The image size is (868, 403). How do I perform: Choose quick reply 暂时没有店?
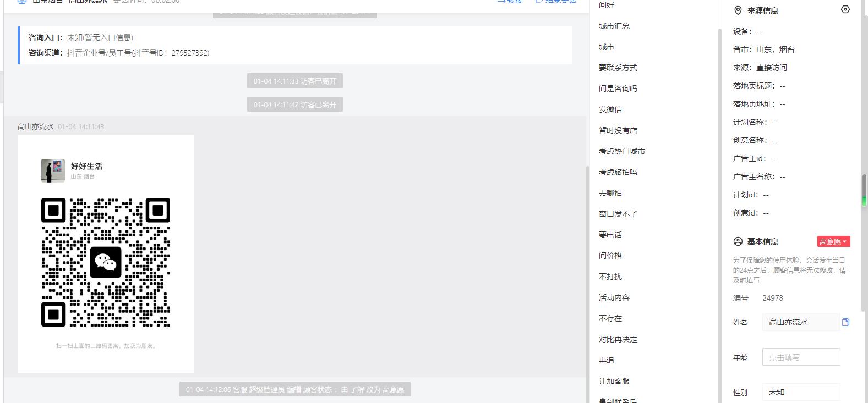618,130
